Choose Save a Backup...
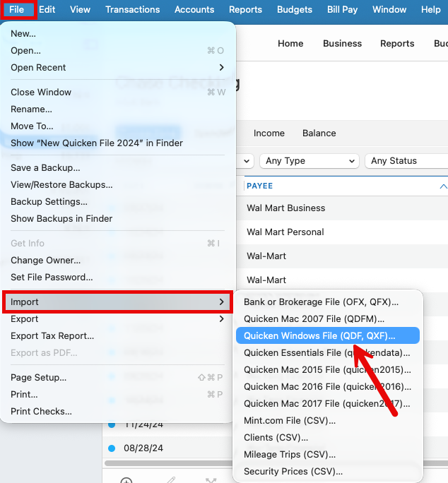The width and height of the screenshot is (448, 483). tap(117, 167)
